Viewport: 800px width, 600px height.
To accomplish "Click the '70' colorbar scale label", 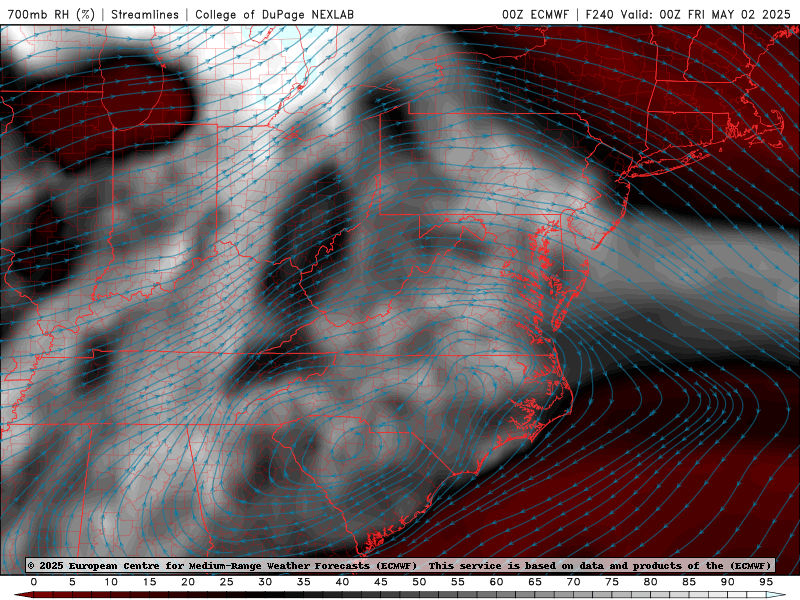I will point(573,582).
